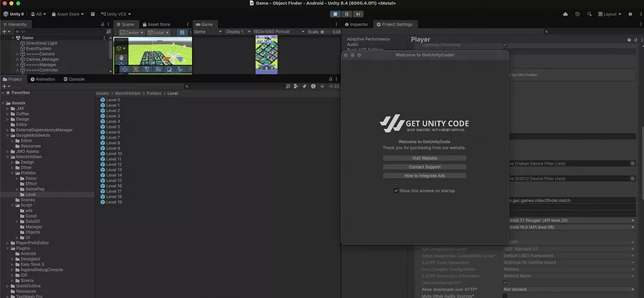
Task: Switch to the Inspector tab
Action: coord(356,24)
